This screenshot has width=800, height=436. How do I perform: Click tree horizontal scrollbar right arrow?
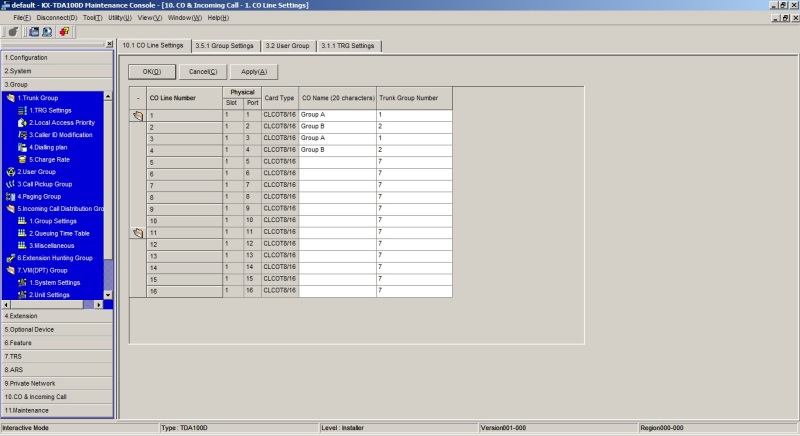point(98,304)
